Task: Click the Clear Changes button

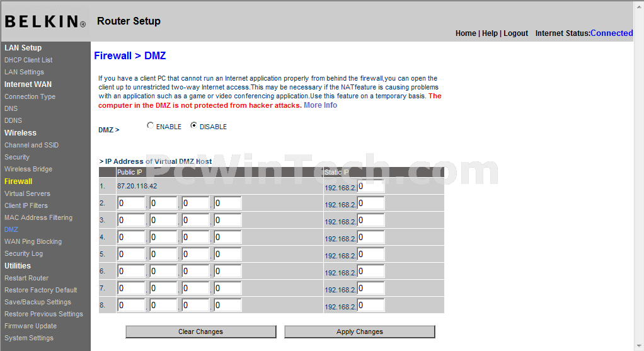Action: tap(201, 331)
